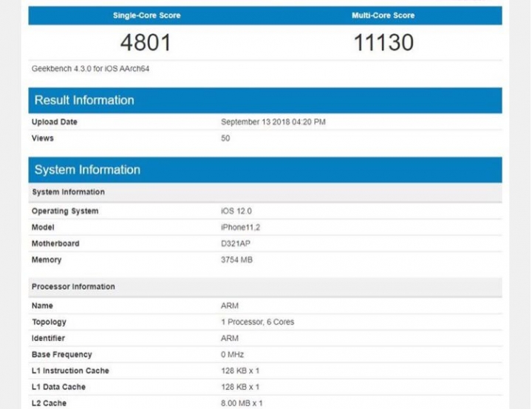Click the Single-Core Score header
532x409 pixels.
pos(146,16)
